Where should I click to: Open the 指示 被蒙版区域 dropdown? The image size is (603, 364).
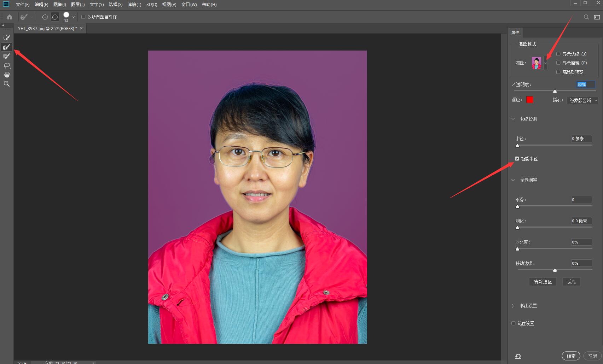(582, 100)
